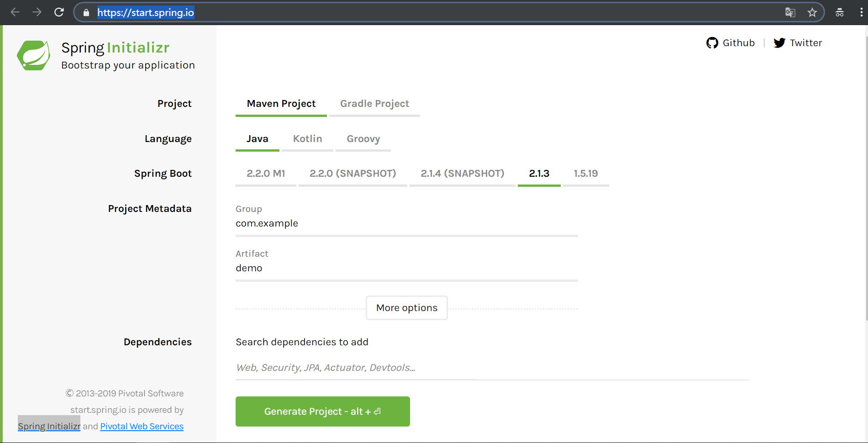The image size is (868, 443).
Task: Click the Dependencies section label
Action: tap(158, 342)
